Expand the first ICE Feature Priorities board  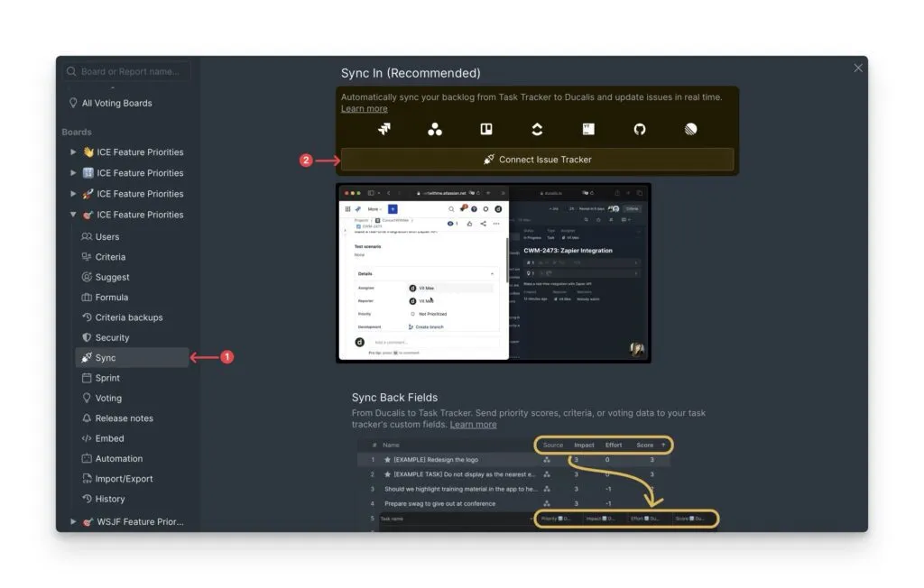click(x=73, y=152)
